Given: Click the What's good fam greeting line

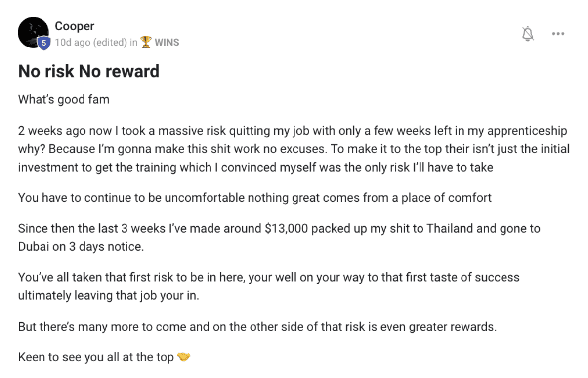Looking at the screenshot, I should click(x=64, y=99).
